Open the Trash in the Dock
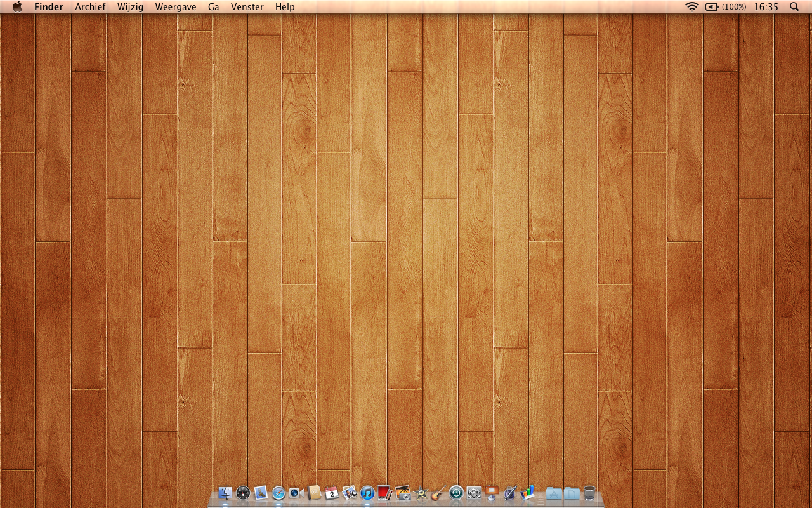 589,493
